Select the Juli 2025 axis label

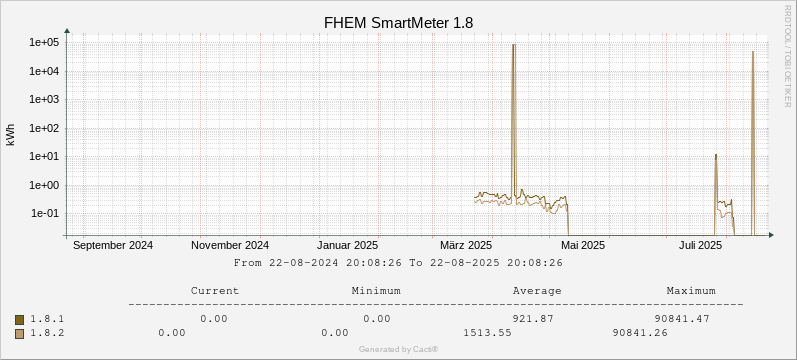coord(700,245)
